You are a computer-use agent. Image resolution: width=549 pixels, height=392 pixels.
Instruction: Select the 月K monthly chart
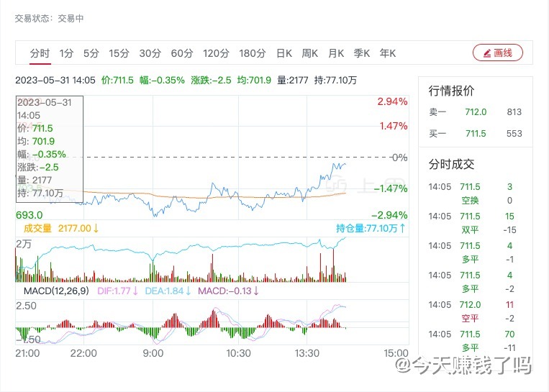pos(336,53)
